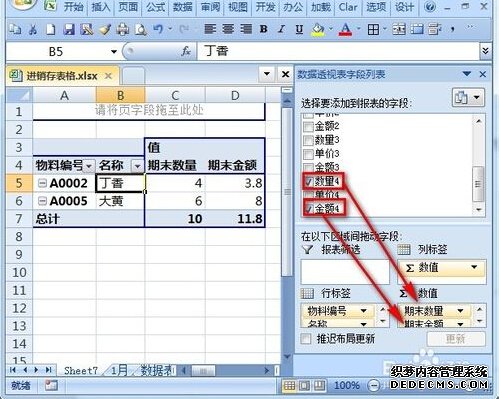The image size is (499, 399).
Task: Expand the 期末数量 value field dropdown
Action: pos(460,311)
